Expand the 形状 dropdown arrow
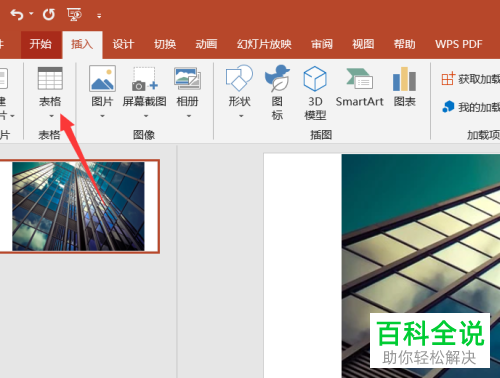500x378 pixels. click(241, 116)
